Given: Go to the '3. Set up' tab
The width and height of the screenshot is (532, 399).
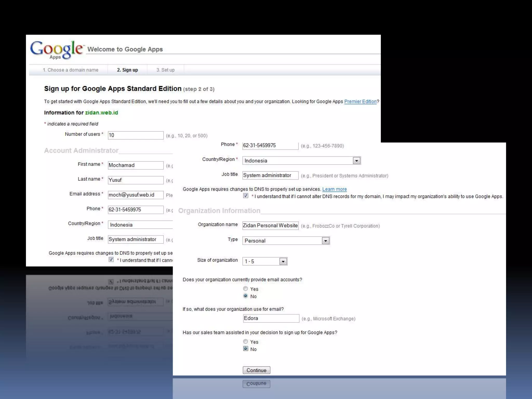Looking at the screenshot, I should click(x=165, y=70).
